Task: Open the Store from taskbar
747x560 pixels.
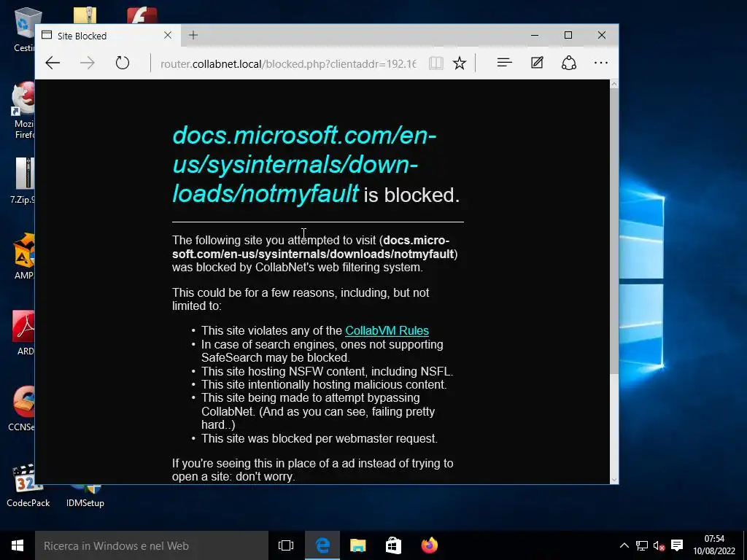Action: (x=393, y=545)
